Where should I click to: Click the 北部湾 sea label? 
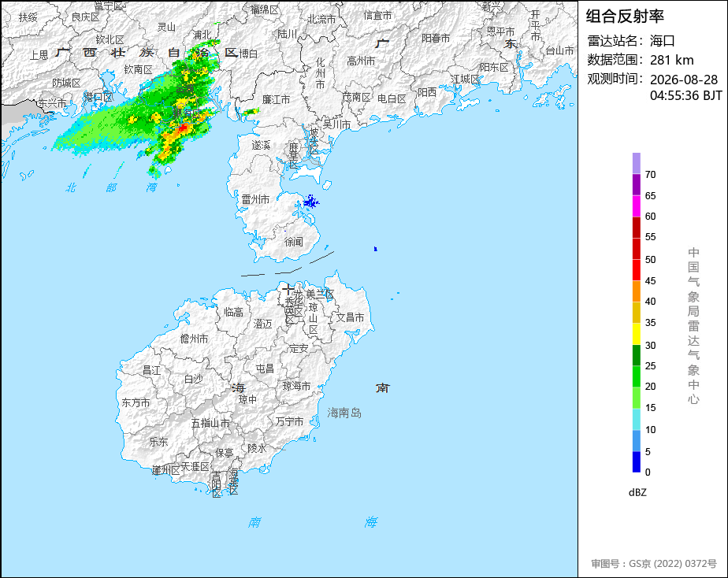[111, 187]
